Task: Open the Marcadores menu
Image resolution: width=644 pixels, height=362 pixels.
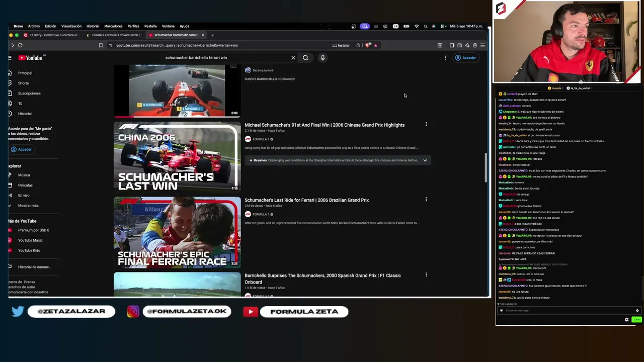Action: click(x=113, y=26)
